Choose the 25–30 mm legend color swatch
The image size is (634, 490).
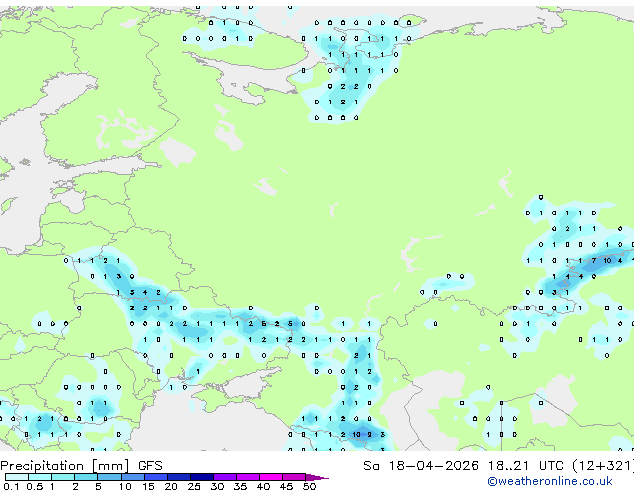pos(202,477)
